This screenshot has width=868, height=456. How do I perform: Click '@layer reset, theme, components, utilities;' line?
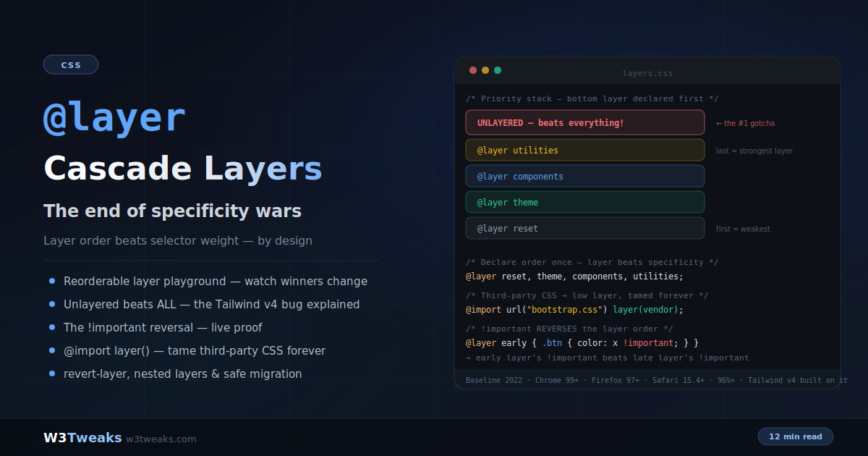574,276
